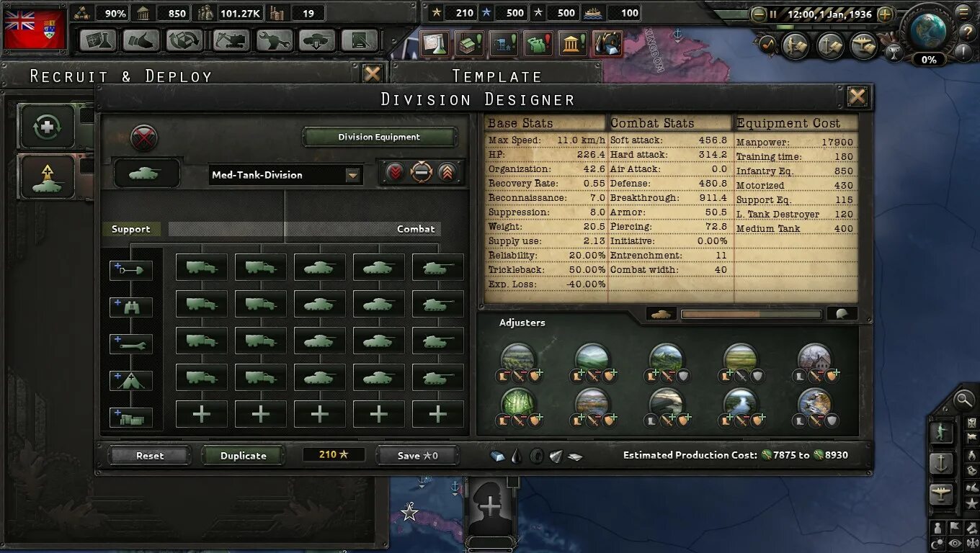This screenshot has height=553, width=980.
Task: Select the tank division deploy tab
Action: point(47,178)
